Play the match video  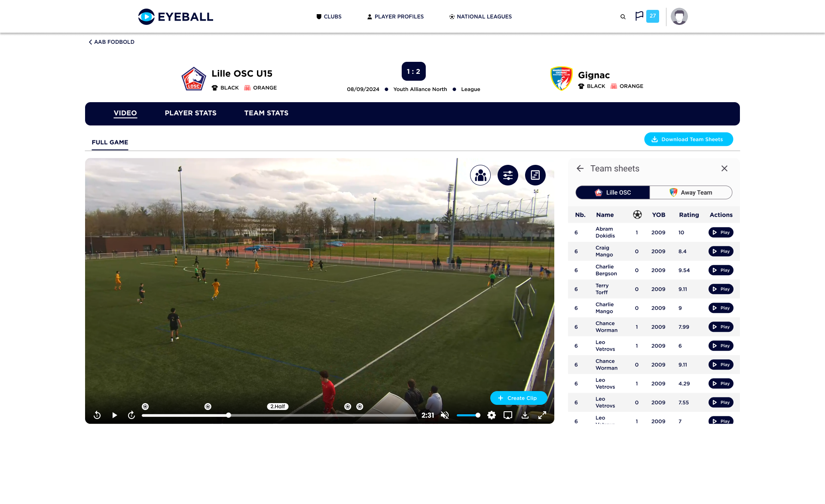pyautogui.click(x=114, y=415)
